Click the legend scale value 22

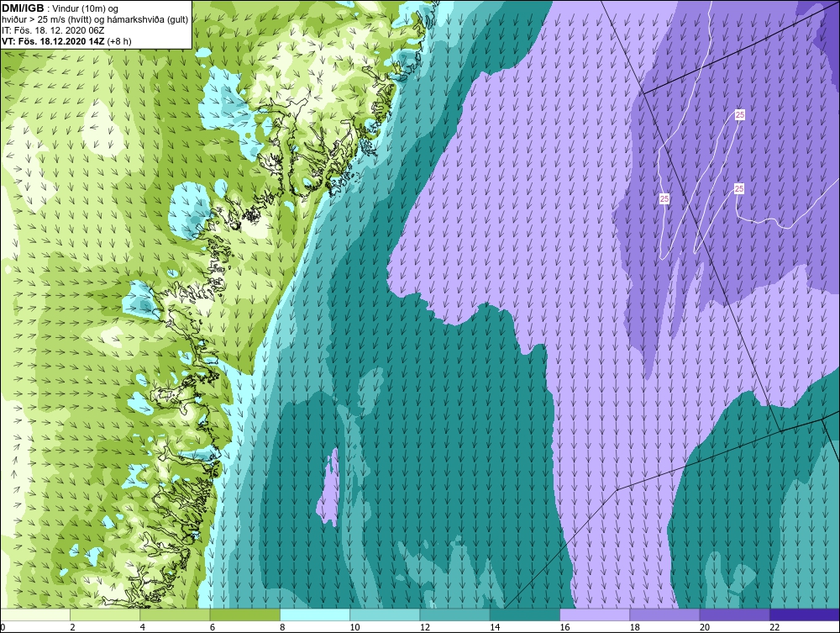tap(774, 628)
